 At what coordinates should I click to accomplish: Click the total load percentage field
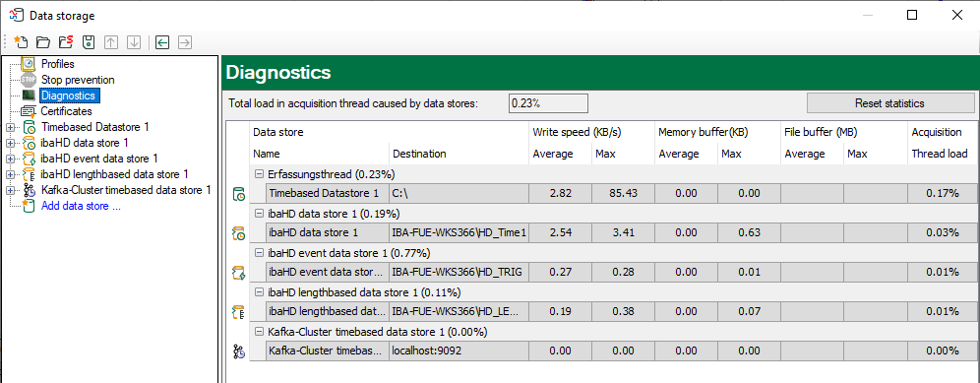point(548,103)
